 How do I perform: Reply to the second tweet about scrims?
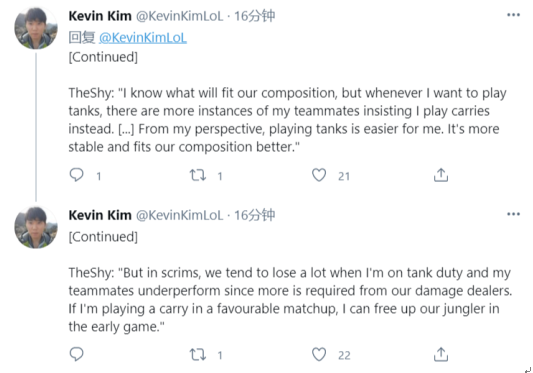click(76, 354)
